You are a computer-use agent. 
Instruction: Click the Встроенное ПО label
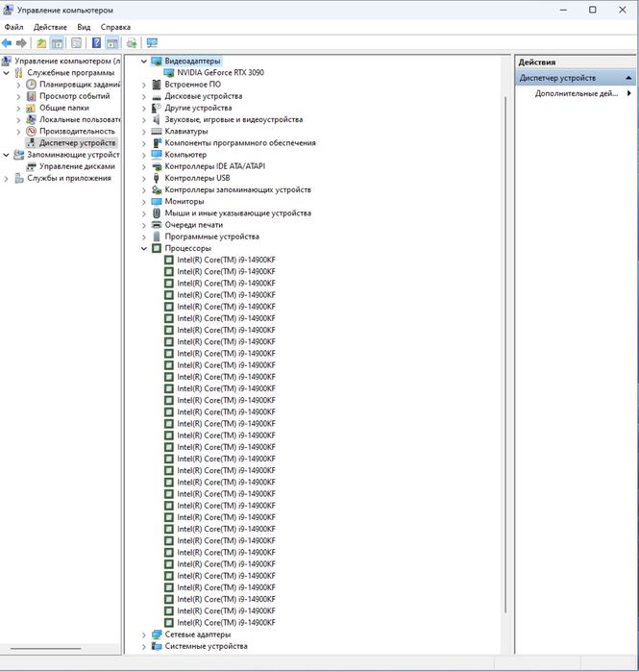coord(193,85)
